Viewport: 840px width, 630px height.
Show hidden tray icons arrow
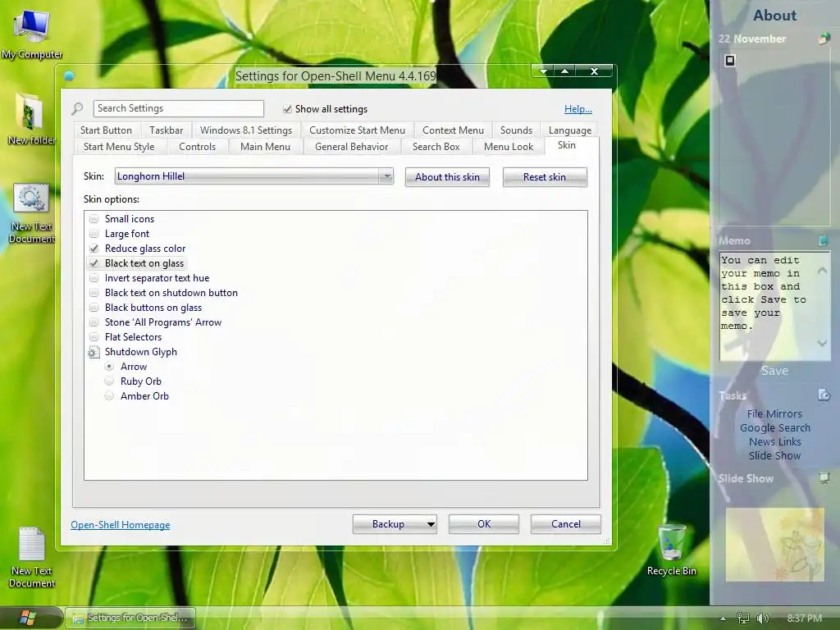pyautogui.click(x=724, y=619)
